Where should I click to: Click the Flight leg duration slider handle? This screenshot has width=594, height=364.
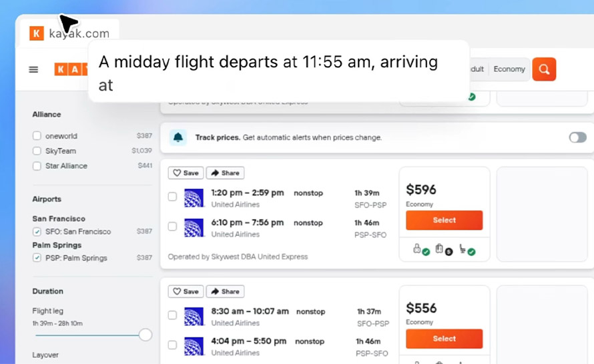(x=145, y=335)
